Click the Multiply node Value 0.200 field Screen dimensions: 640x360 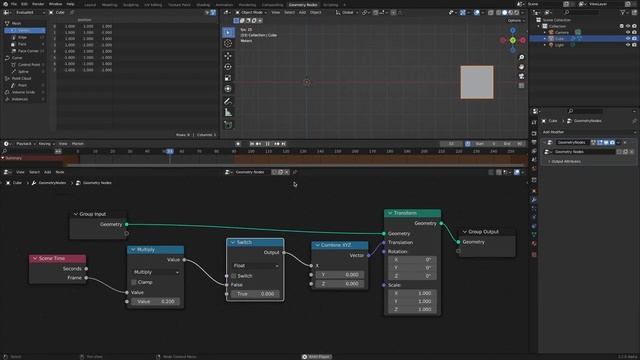156,302
